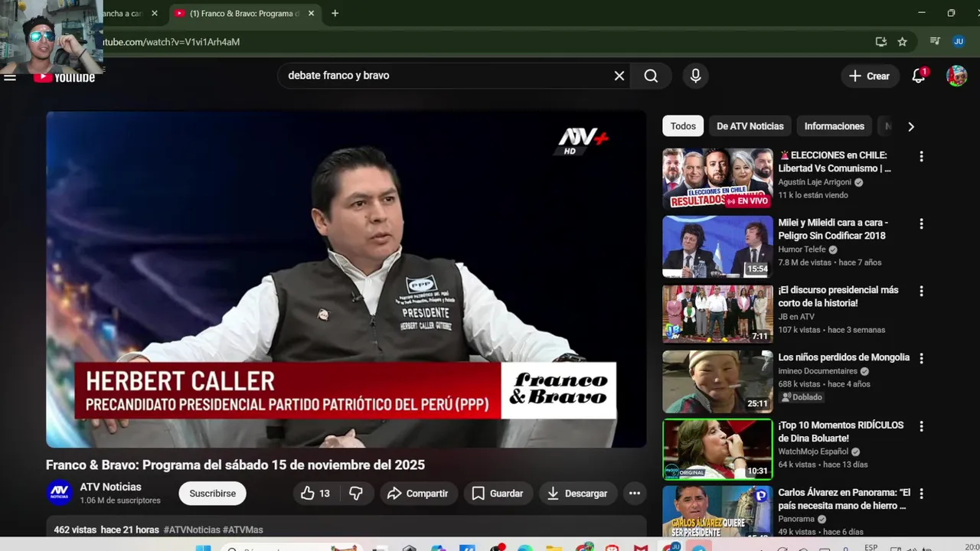Open the YouTube guide hamburger menu
Screen dimensions: 980x551
pos(10,77)
